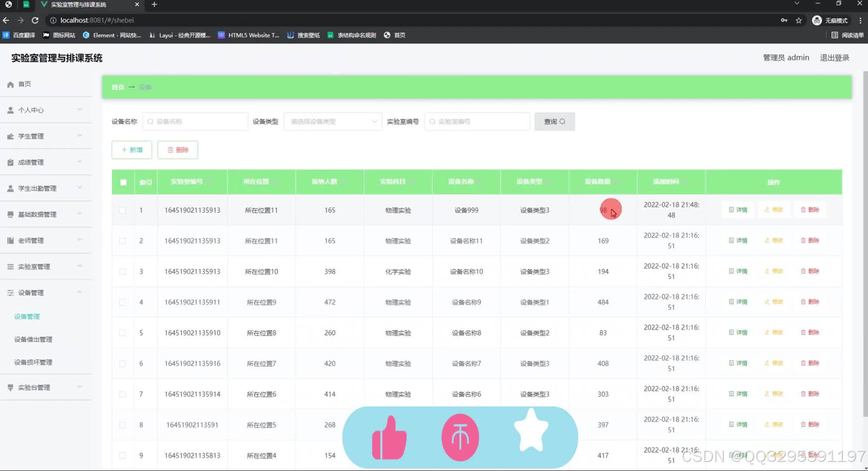Check the row 5 设备名称8 checkbox
Image resolution: width=868 pixels, height=471 pixels.
[122, 333]
